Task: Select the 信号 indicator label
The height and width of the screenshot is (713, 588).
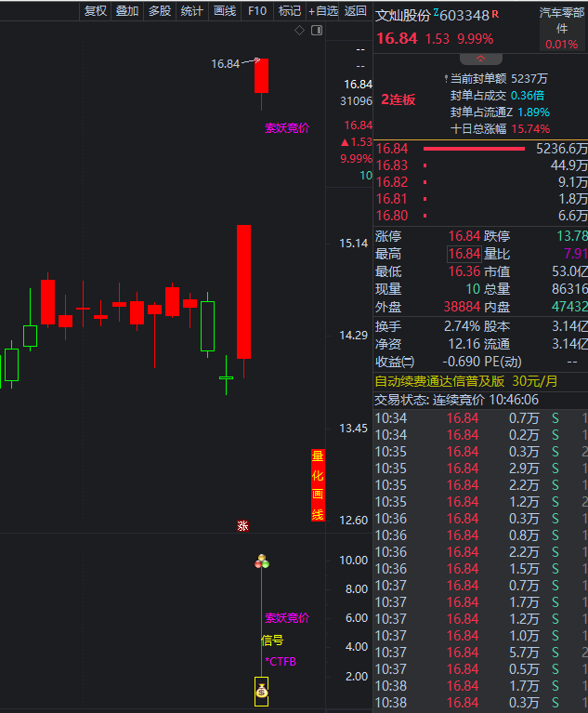Action: pyautogui.click(x=273, y=640)
